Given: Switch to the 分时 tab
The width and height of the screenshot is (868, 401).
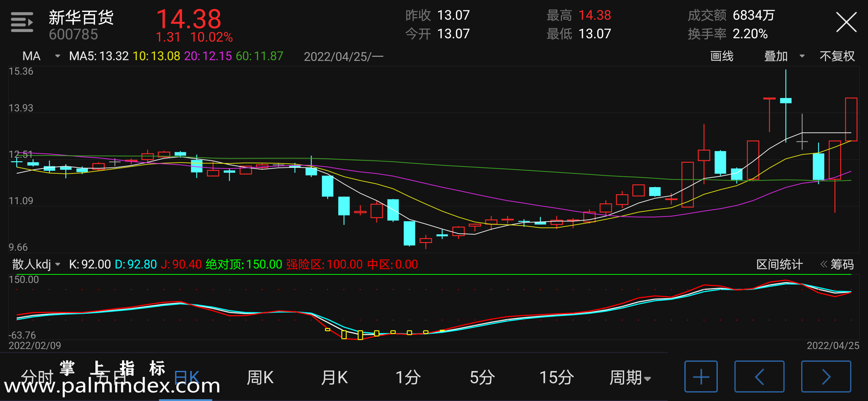Looking at the screenshot, I should click(x=37, y=378).
